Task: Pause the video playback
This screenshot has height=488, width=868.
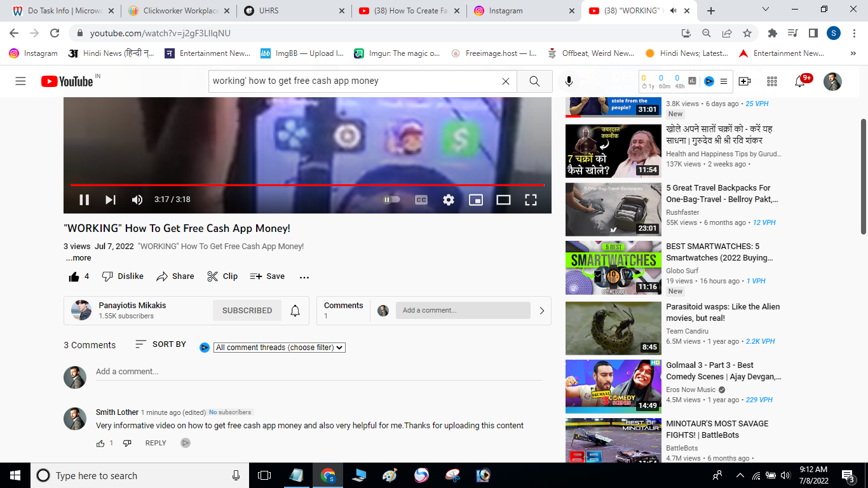Action: pos(84,200)
